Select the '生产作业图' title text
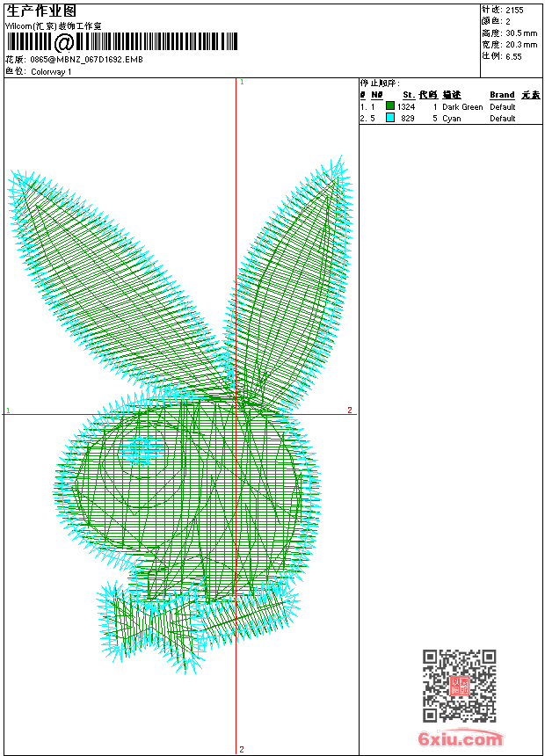The height and width of the screenshot is (756, 545). 41,11
